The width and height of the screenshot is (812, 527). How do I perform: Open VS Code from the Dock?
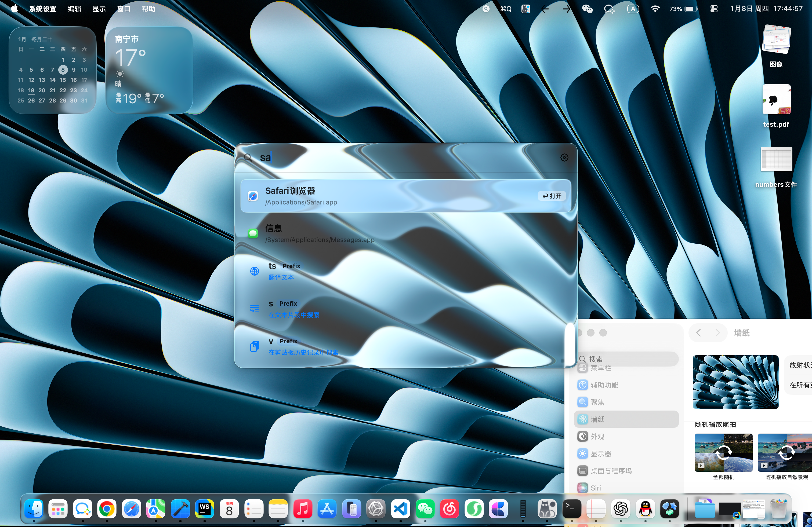pyautogui.click(x=400, y=510)
